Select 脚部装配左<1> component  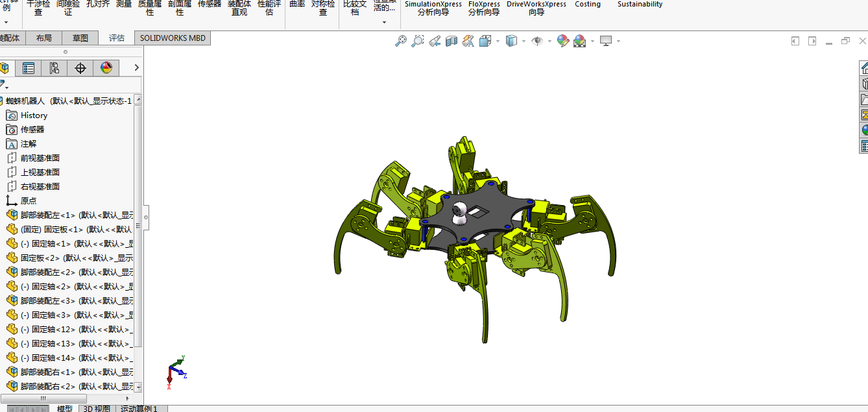[70, 215]
